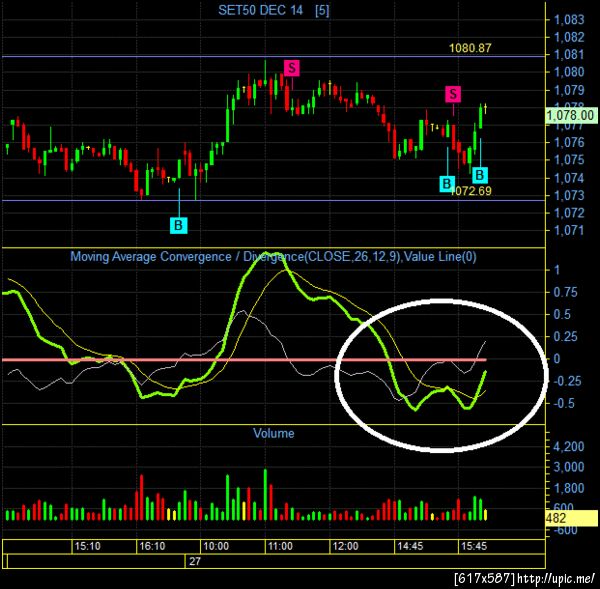Click the 0.5 MACD axis label

(x=562, y=315)
